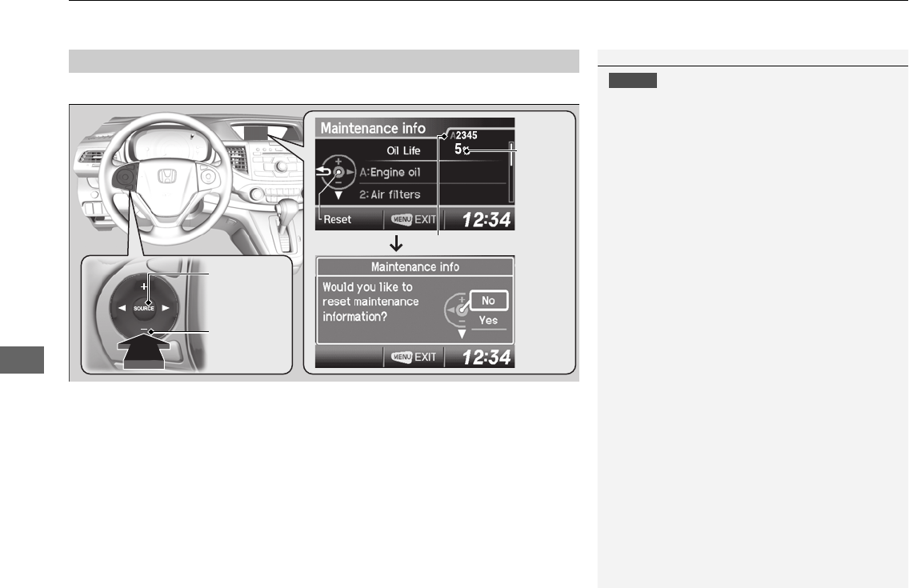Click the minus button below SOURCE

[144, 329]
